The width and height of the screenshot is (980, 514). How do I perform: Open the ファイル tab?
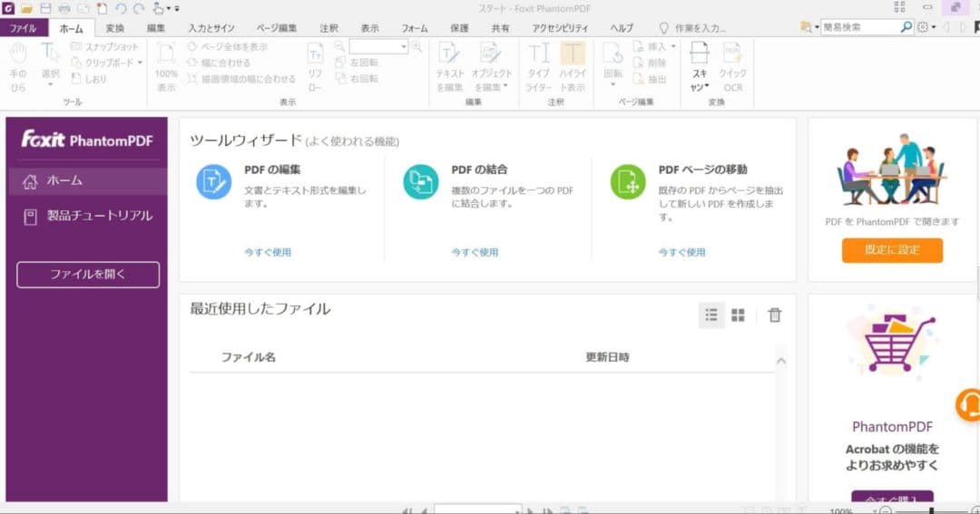(23, 28)
